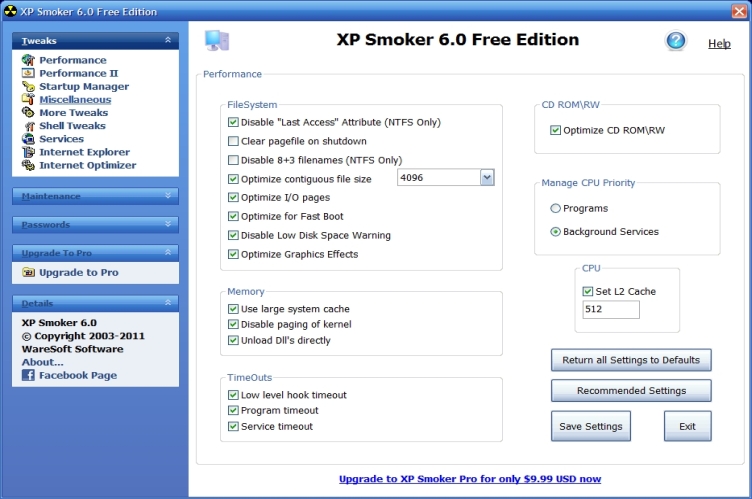752x499 pixels.
Task: Uncheck Disable "Last Access" Attribute option
Action: 233,122
